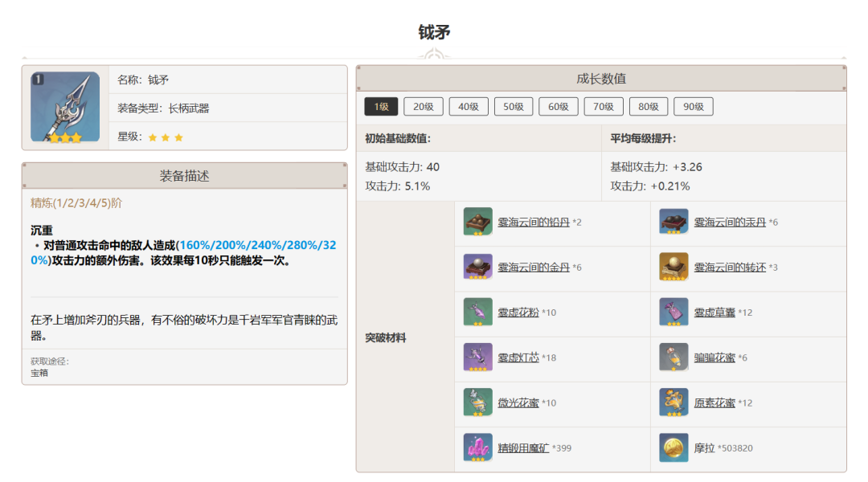
Task: Click the 50级 level button
Action: pos(514,107)
